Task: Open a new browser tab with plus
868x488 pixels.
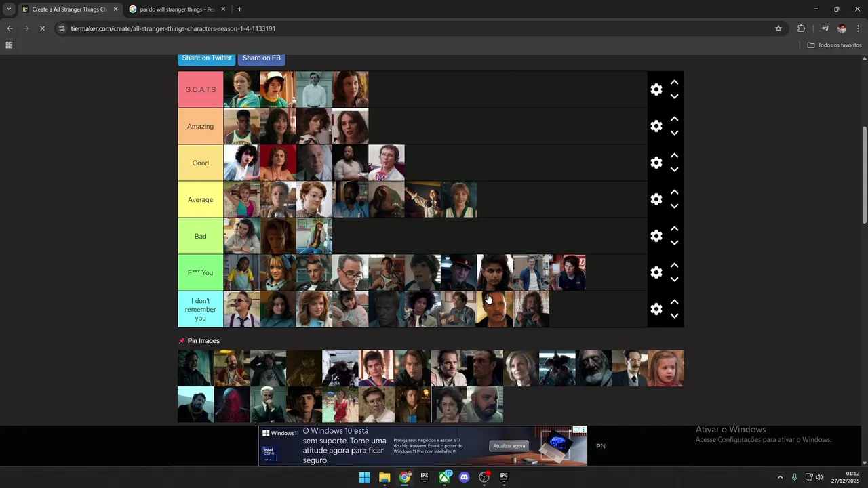Action: (x=239, y=9)
